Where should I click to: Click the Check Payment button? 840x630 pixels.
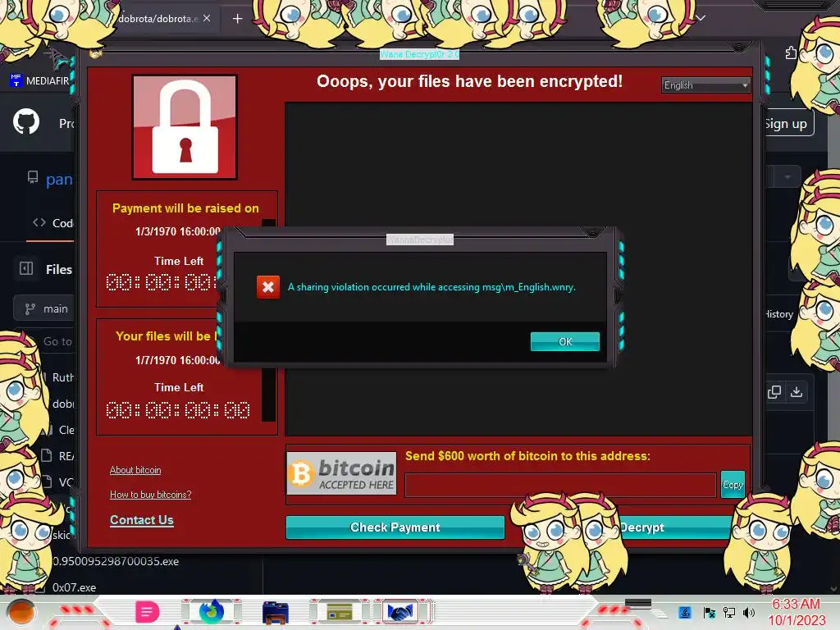click(x=395, y=527)
